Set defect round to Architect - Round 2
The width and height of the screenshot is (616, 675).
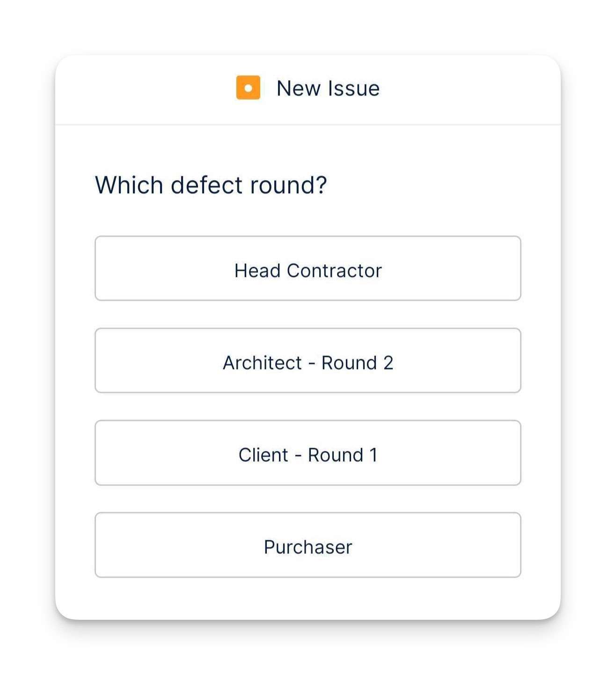coord(308,361)
